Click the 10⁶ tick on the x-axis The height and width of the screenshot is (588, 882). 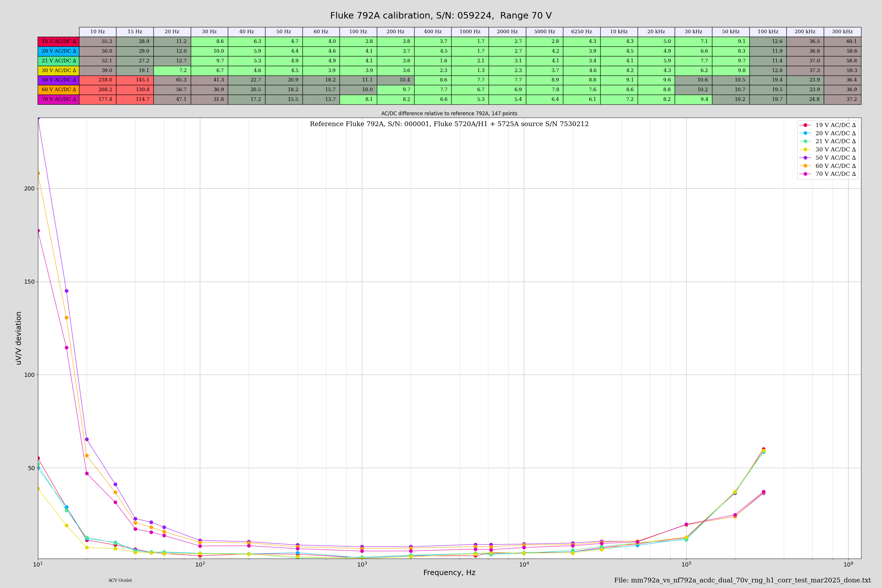coord(848,564)
